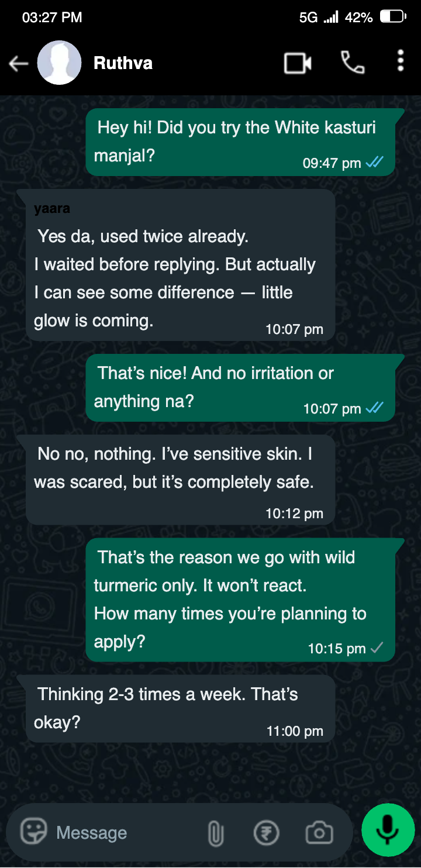Tap the paperclip attach icon

(x=216, y=833)
